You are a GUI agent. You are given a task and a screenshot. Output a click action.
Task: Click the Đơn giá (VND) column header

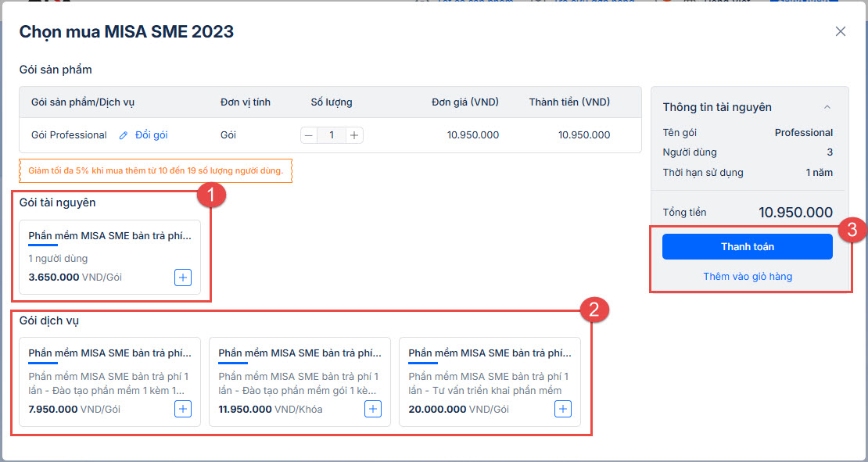465,102
